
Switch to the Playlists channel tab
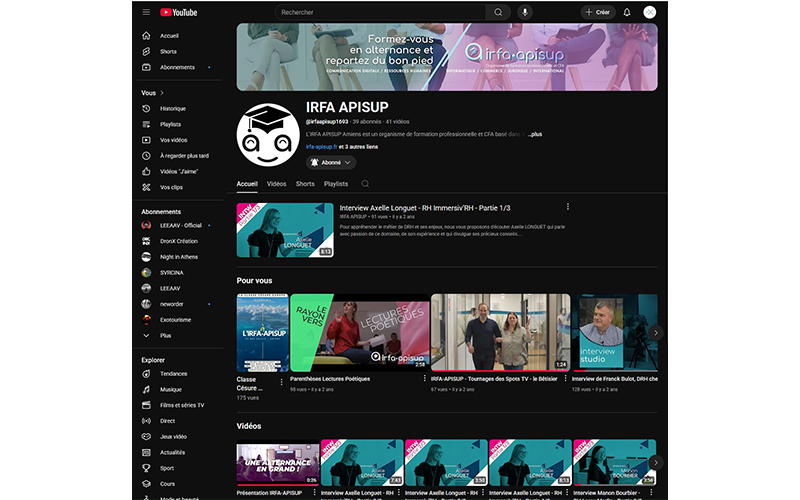tap(336, 184)
